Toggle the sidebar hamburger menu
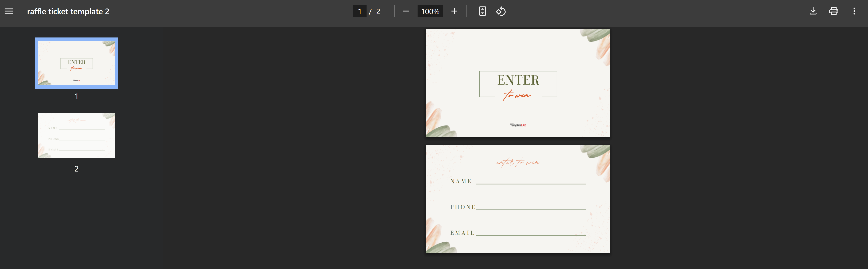 (9, 11)
